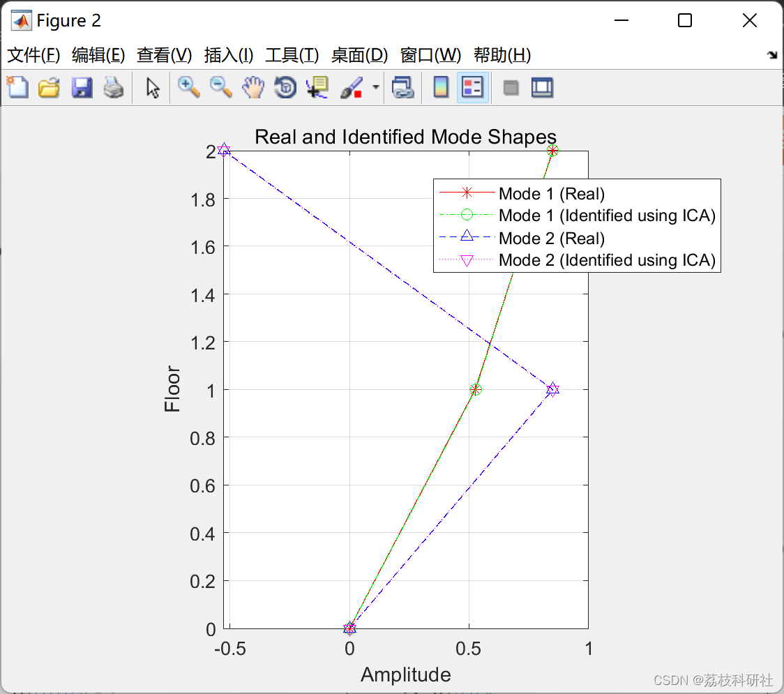Select the Brush data tool
The width and height of the screenshot is (784, 694).
352,87
